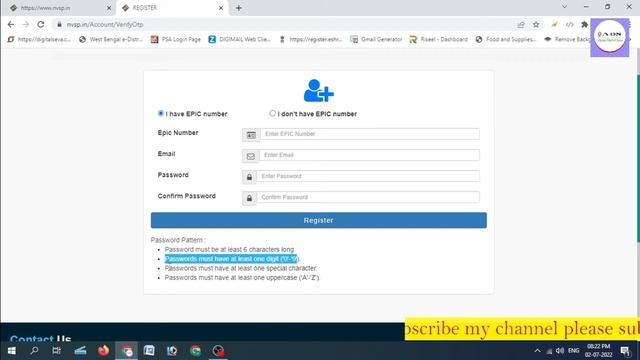Click the lock icon beside Password field

[x=249, y=177]
